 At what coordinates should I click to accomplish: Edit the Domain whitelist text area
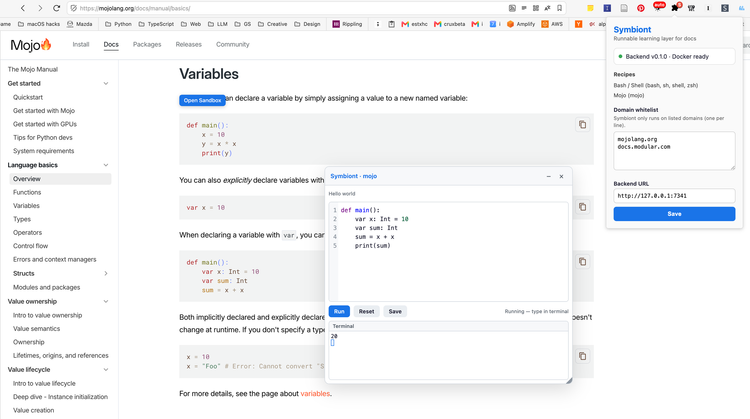pyautogui.click(x=674, y=151)
